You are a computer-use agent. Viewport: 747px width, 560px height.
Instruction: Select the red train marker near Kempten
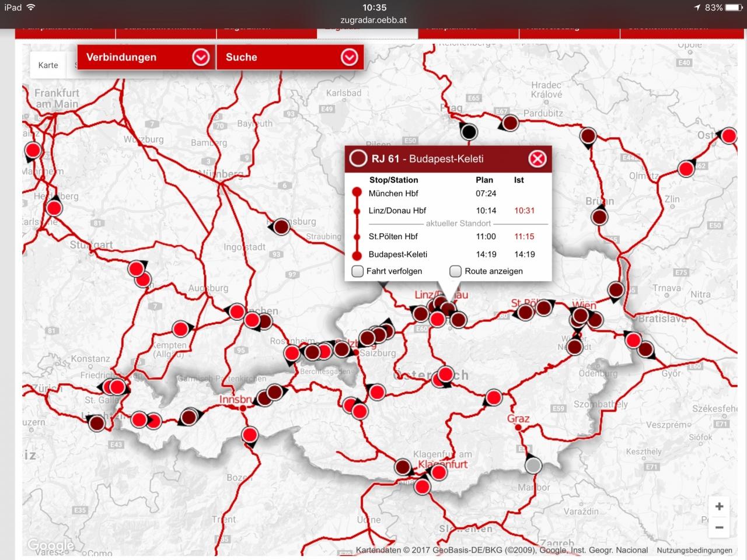(x=181, y=329)
